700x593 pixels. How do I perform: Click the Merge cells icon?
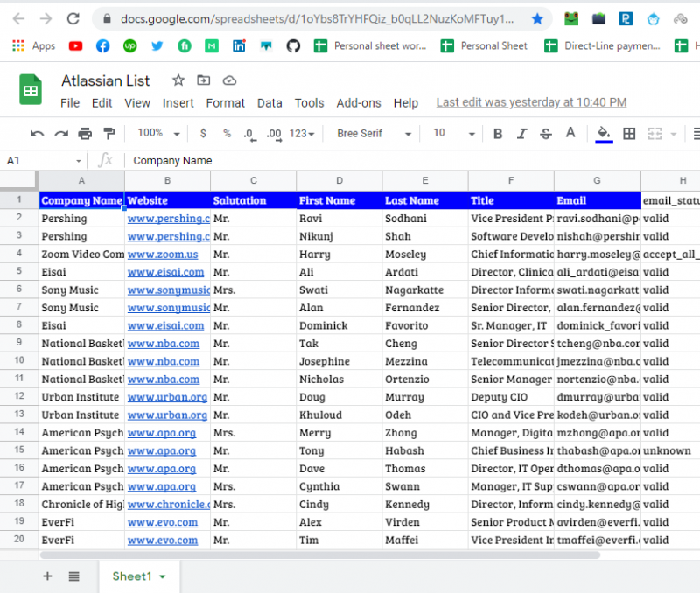(654, 134)
